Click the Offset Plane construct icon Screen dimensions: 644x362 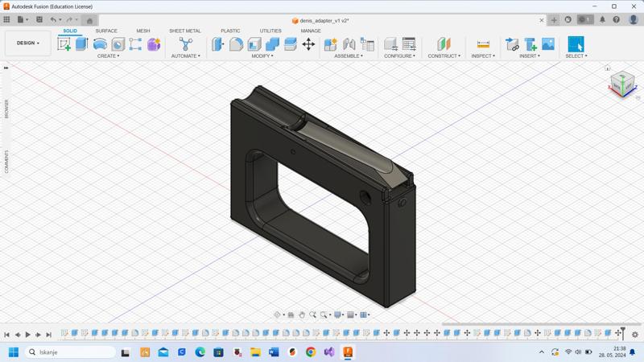pos(444,44)
